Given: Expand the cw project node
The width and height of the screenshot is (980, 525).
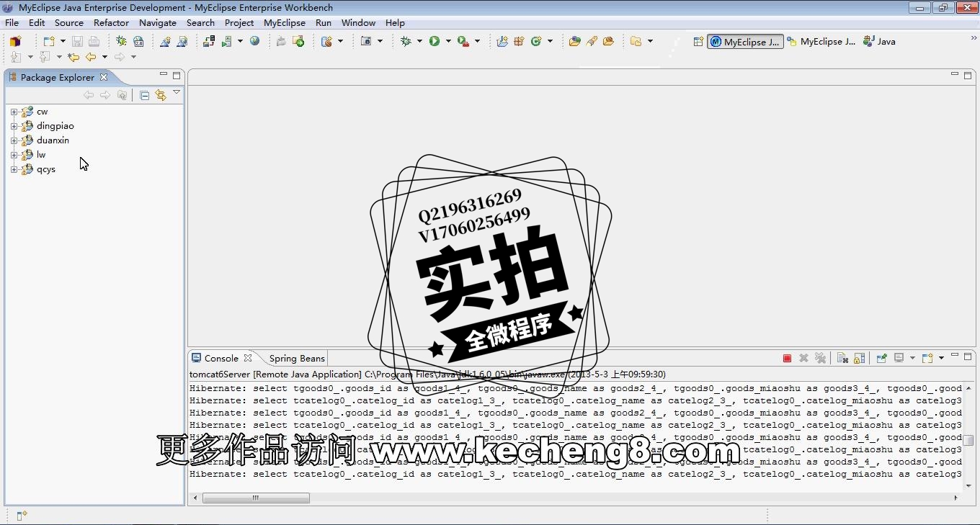Looking at the screenshot, I should click(14, 112).
